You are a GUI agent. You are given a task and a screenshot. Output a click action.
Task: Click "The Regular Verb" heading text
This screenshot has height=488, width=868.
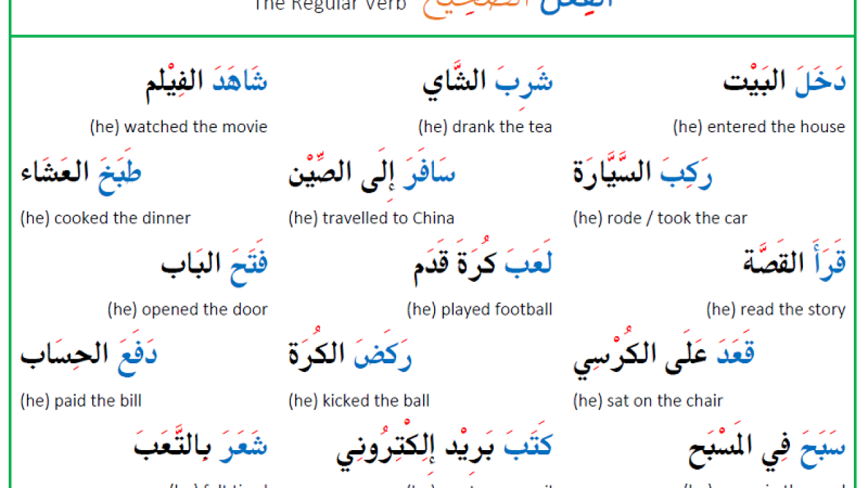coord(330,5)
